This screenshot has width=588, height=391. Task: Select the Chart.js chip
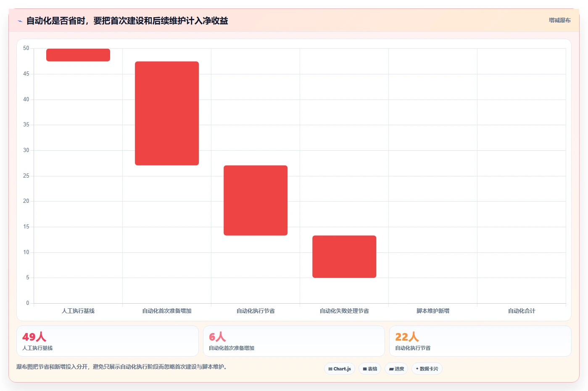pos(340,369)
